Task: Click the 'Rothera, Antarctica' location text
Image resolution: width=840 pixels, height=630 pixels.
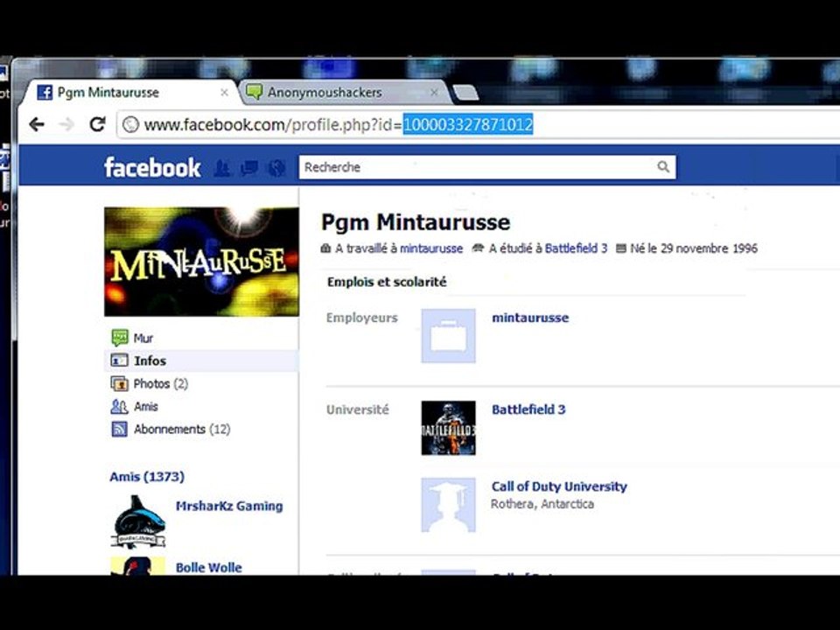Action: 542,504
